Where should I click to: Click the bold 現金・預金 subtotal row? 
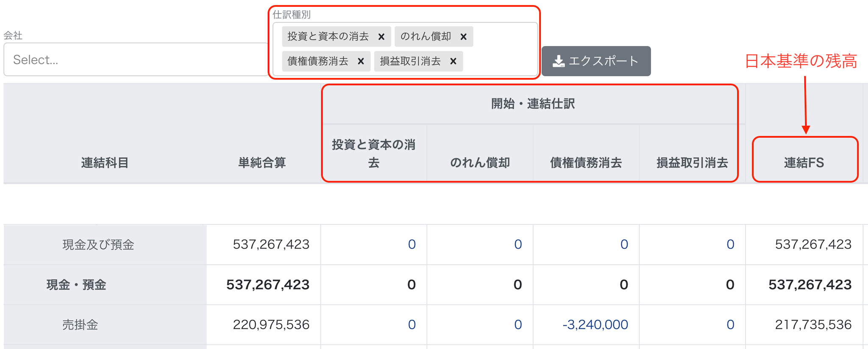pos(76,285)
